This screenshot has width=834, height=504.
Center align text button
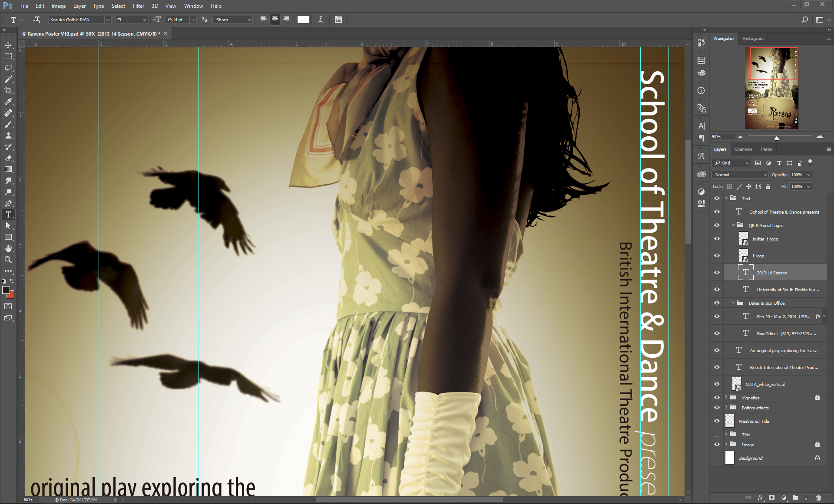pos(275,20)
